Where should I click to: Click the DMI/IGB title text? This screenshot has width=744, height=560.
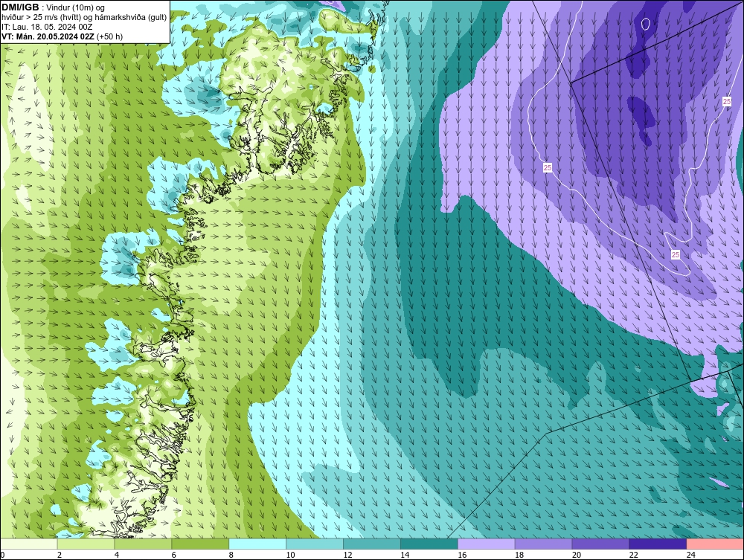20,7
